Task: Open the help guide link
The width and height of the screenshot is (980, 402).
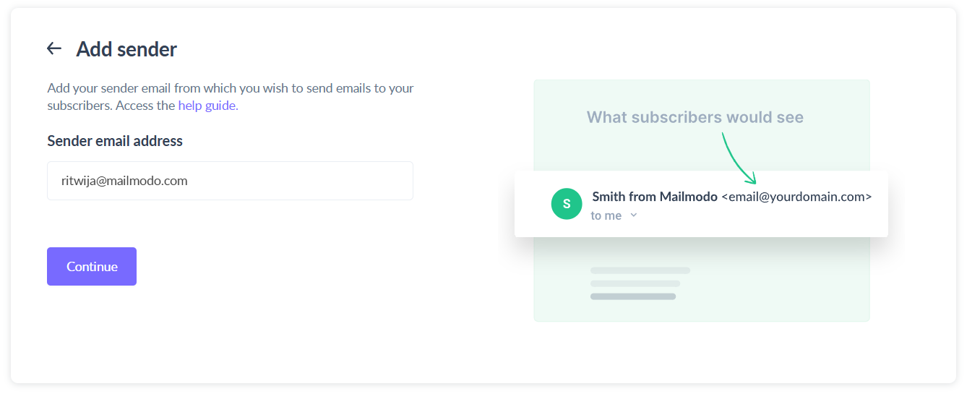Action: click(x=207, y=106)
